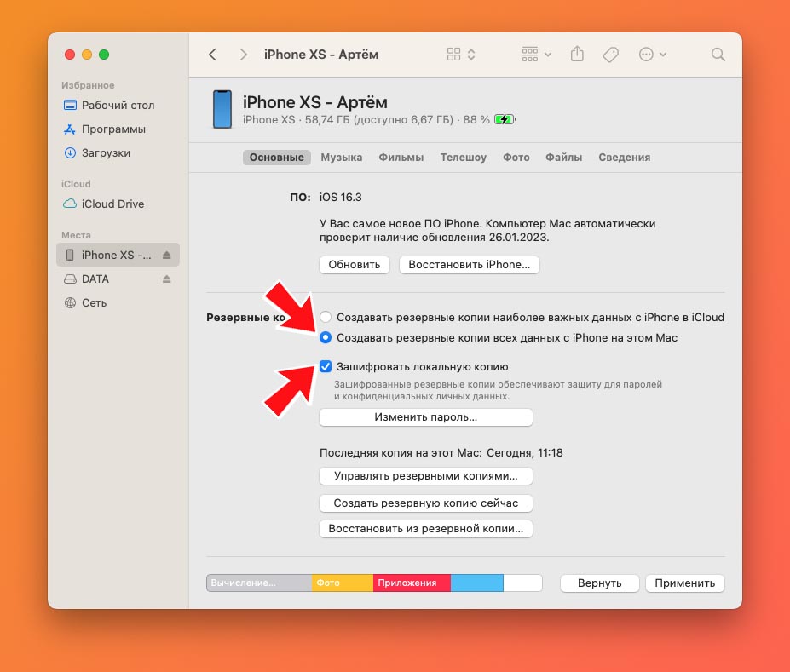Switch to the Фото tab
The width and height of the screenshot is (790, 672).
coord(516,158)
